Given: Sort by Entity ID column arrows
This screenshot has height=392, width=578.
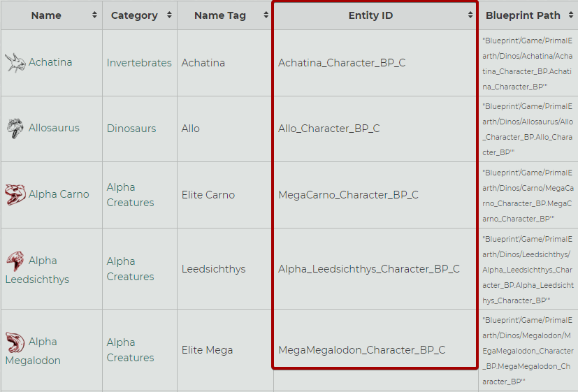Looking at the screenshot, I should [x=470, y=15].
